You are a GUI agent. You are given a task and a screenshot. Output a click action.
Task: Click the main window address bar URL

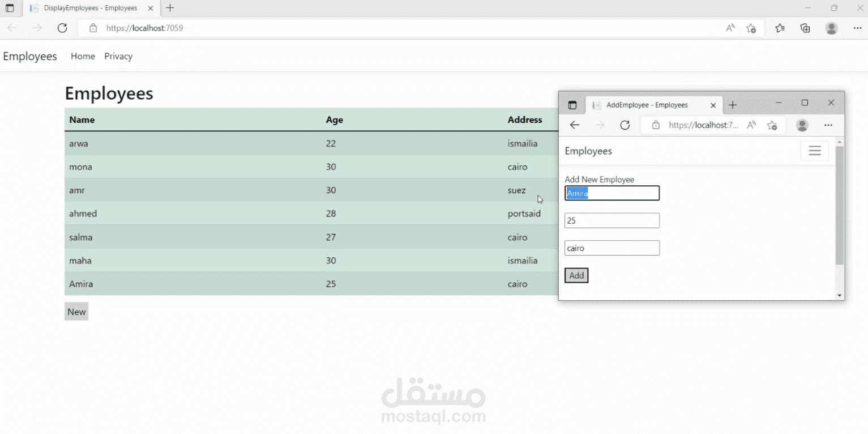tap(144, 28)
